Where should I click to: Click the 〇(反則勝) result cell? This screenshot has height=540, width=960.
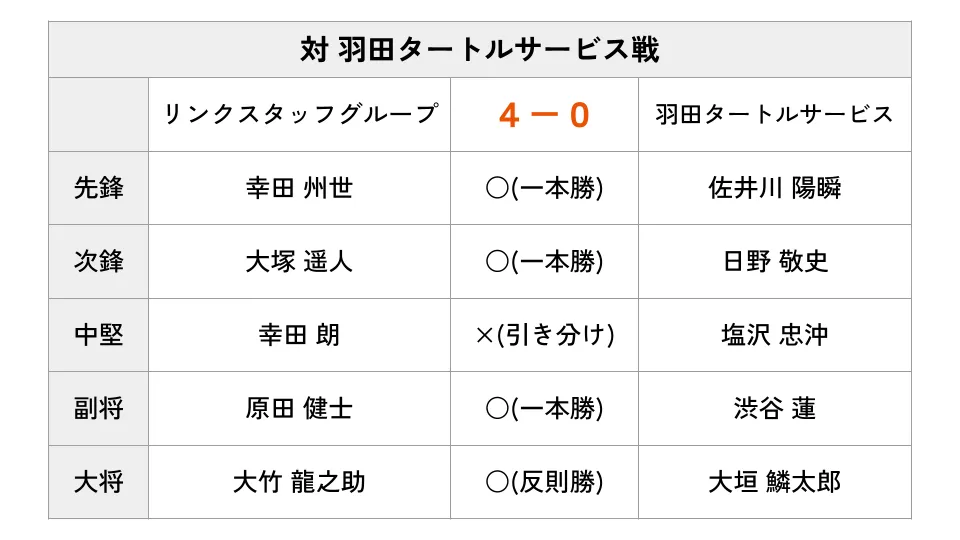click(544, 482)
